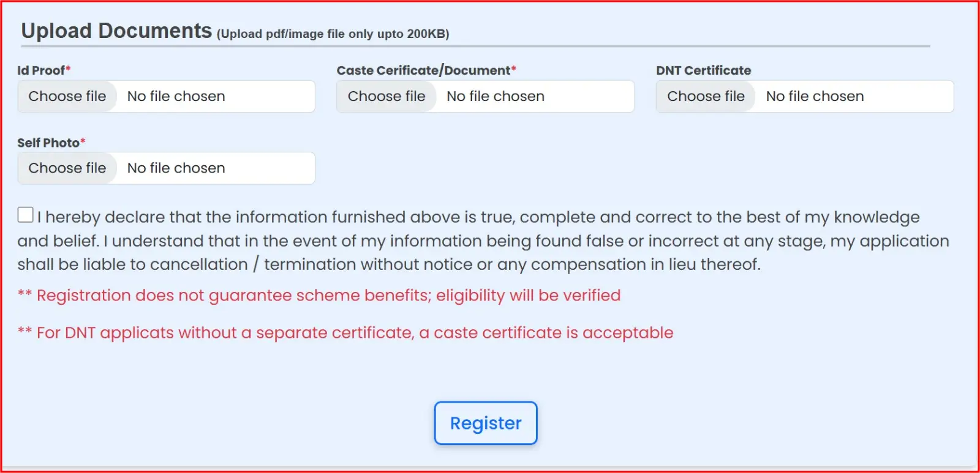The width and height of the screenshot is (980, 473).
Task: Choose a file for Self Photo
Action: 67,168
